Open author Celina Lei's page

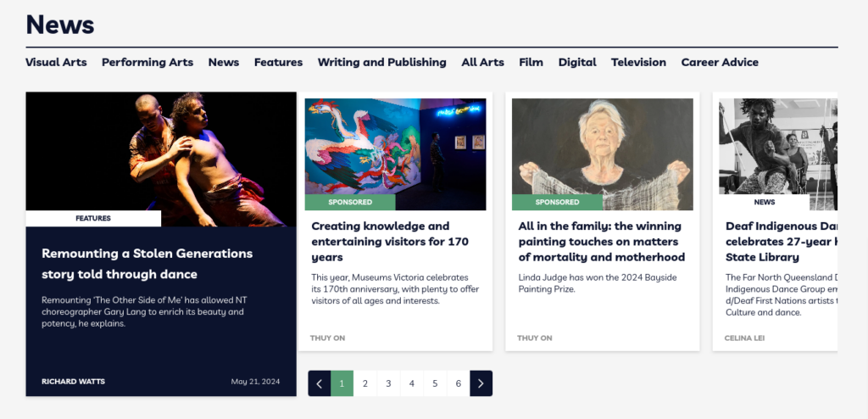click(x=744, y=338)
